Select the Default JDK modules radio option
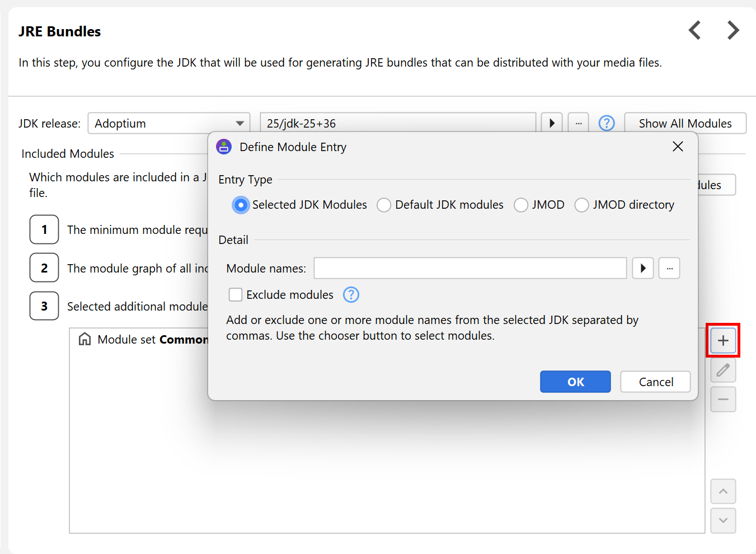 coord(384,205)
